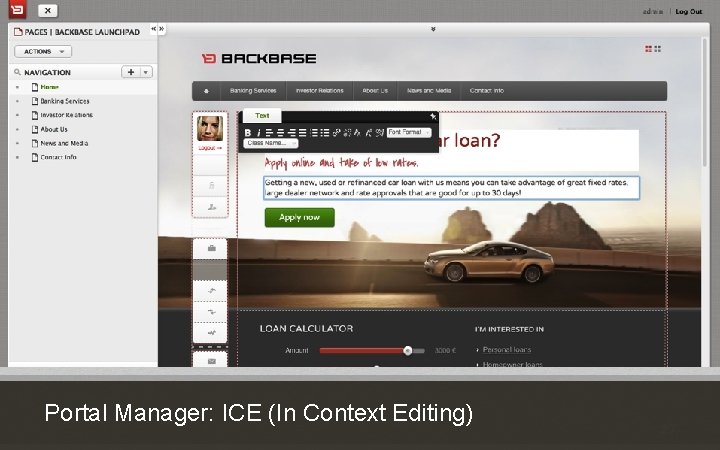
Task: Select Investor Relations in navigation tree
Action: (x=67, y=115)
